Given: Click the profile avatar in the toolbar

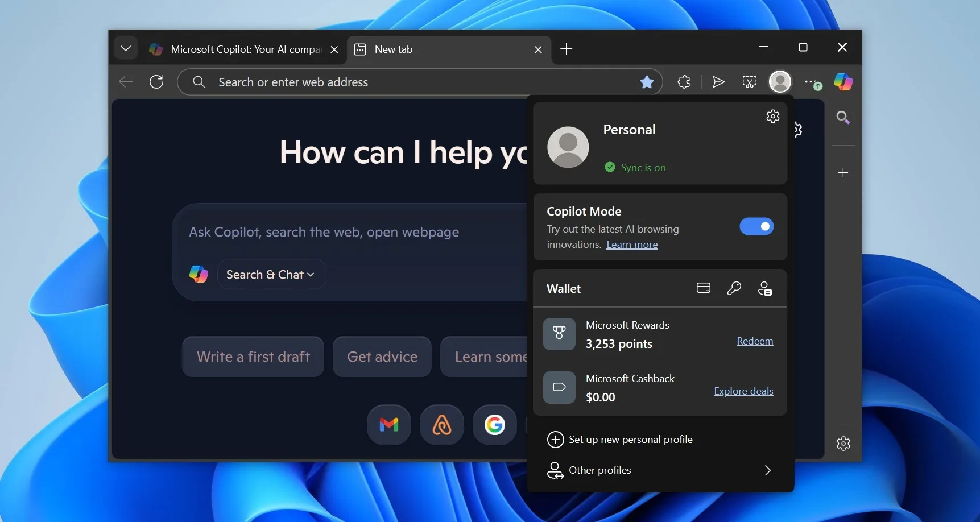Looking at the screenshot, I should coord(780,82).
